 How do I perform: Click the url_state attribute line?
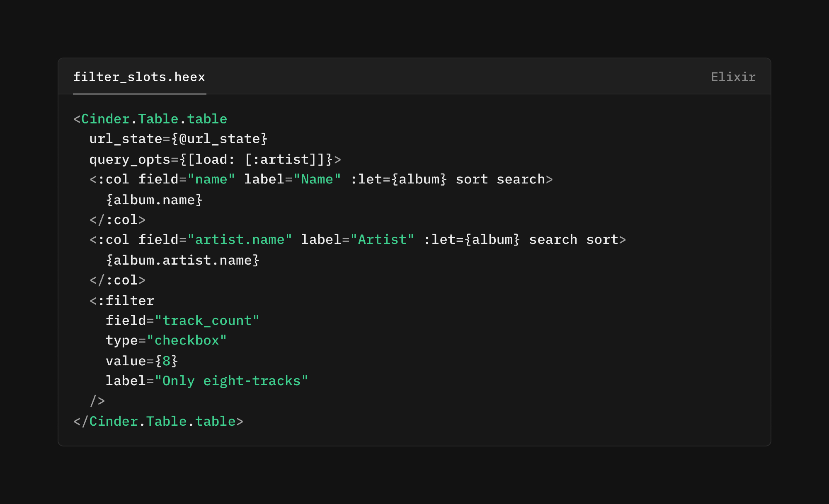pyautogui.click(x=178, y=139)
